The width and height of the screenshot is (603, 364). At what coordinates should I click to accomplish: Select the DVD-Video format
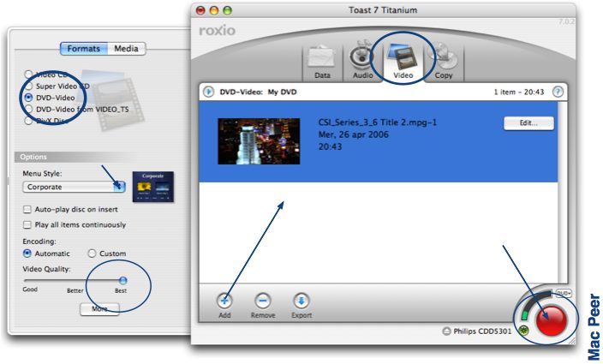pos(28,98)
